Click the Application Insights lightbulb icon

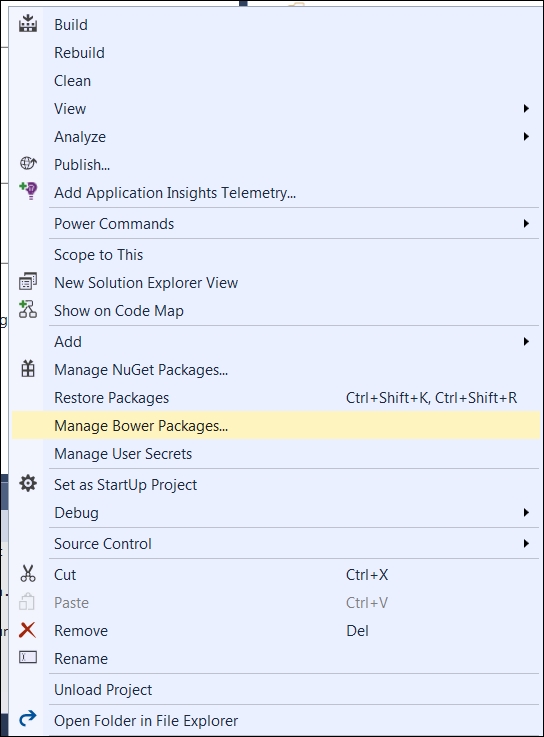tap(28, 191)
